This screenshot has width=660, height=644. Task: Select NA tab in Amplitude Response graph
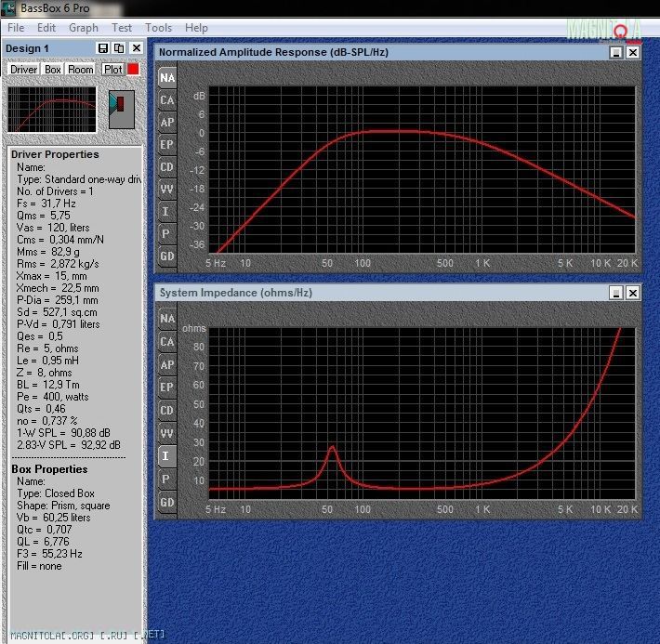coord(167,78)
